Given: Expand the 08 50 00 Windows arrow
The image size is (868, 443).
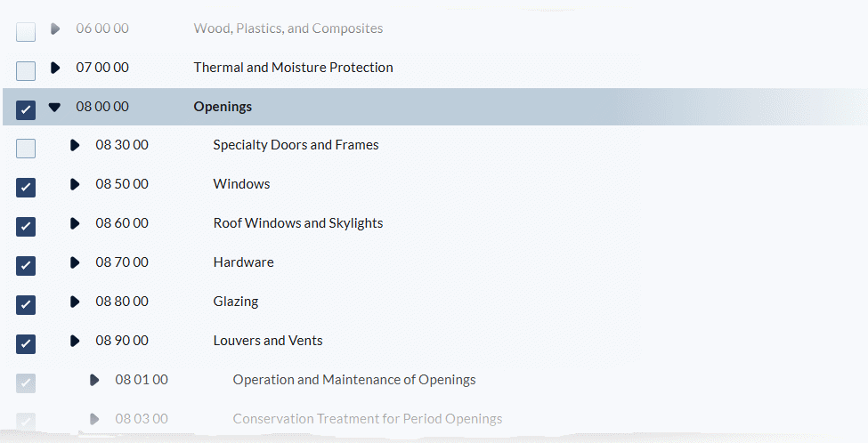Looking at the screenshot, I should (x=75, y=184).
